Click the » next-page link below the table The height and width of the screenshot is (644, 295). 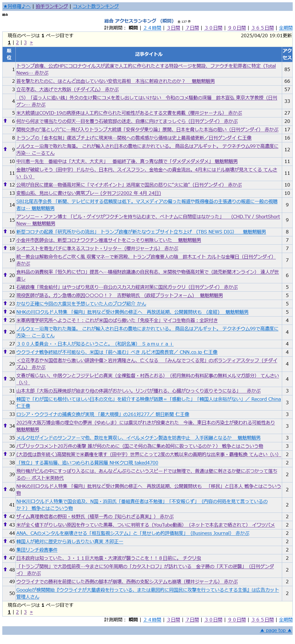pos(31,612)
